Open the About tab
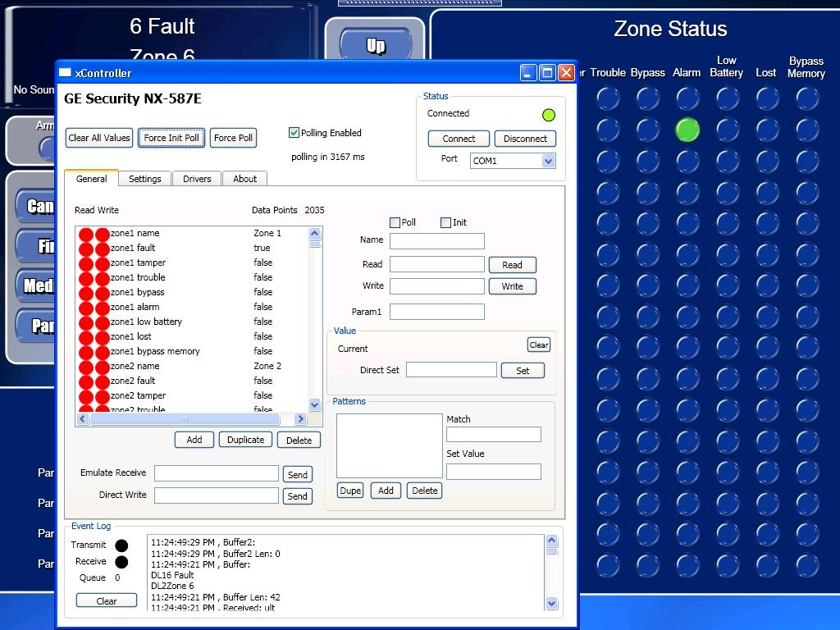840x630 pixels. [x=244, y=179]
